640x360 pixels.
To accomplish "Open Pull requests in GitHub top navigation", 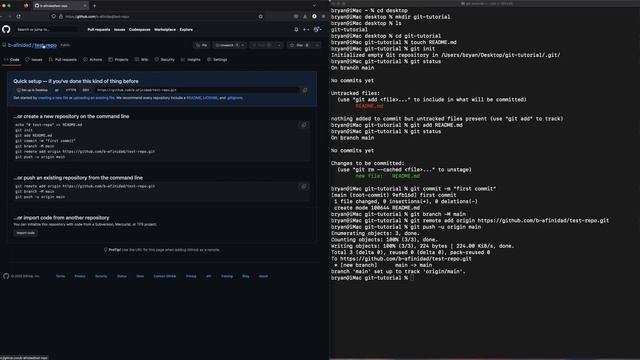I will tap(99, 29).
